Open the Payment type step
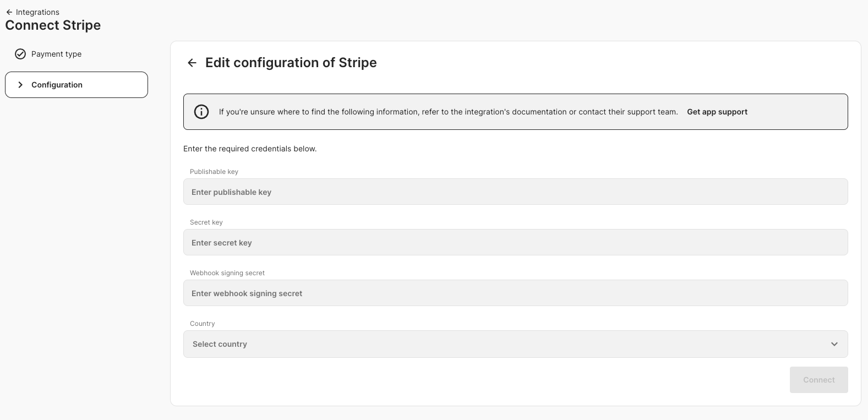 pyautogui.click(x=56, y=54)
